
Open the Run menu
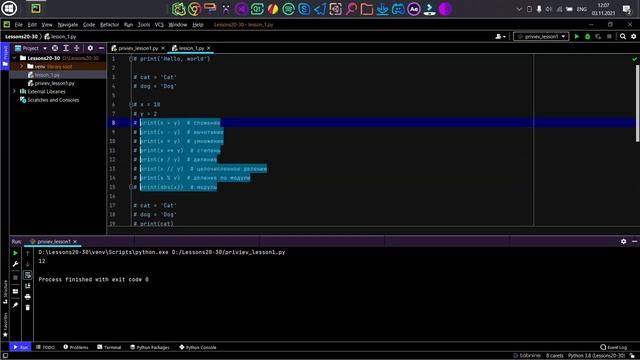coord(129,25)
